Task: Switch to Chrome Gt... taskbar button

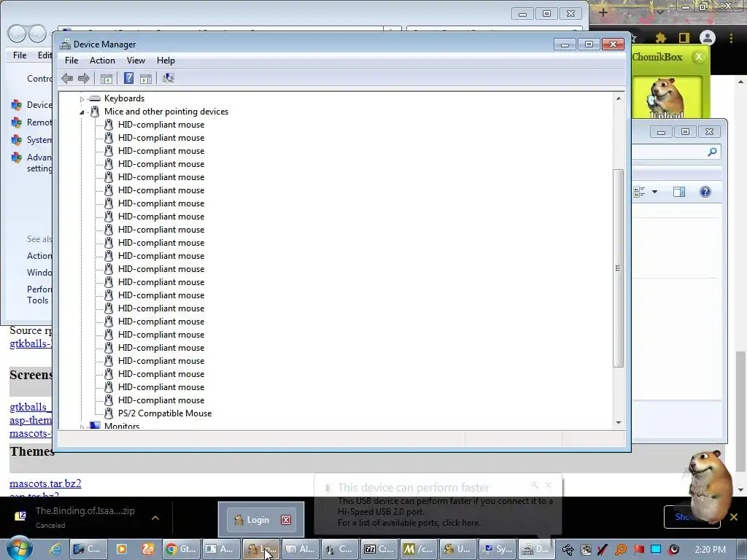Action: coord(181,550)
